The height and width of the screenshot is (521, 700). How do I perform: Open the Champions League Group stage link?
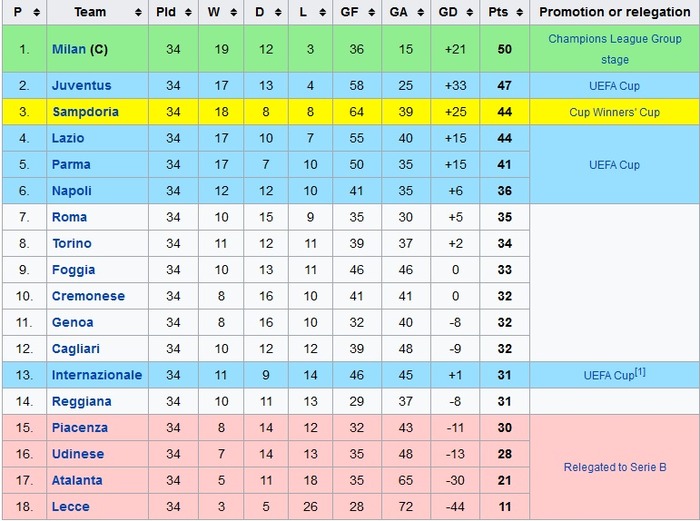pyautogui.click(x=615, y=49)
